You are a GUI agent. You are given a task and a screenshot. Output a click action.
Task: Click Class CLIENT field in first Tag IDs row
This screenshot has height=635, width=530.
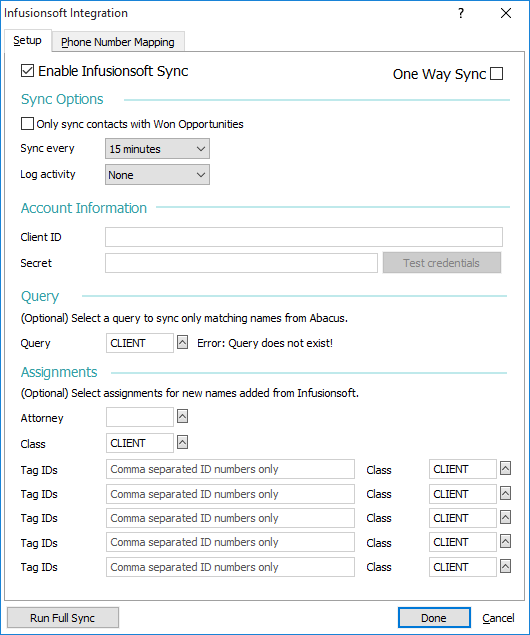[463, 469]
